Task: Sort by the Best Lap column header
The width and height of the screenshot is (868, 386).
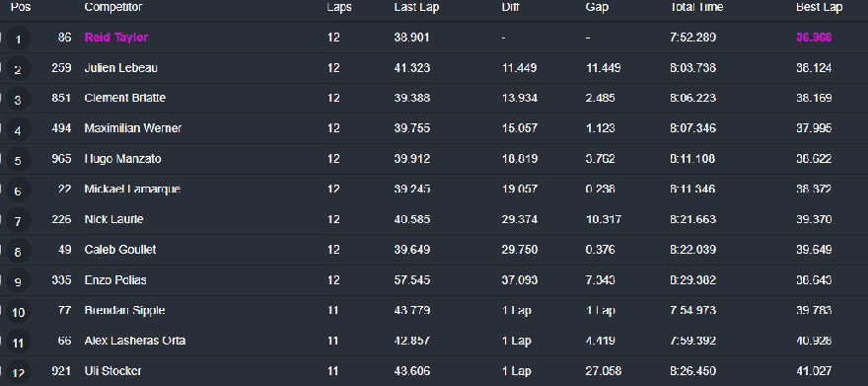Action: click(x=820, y=7)
